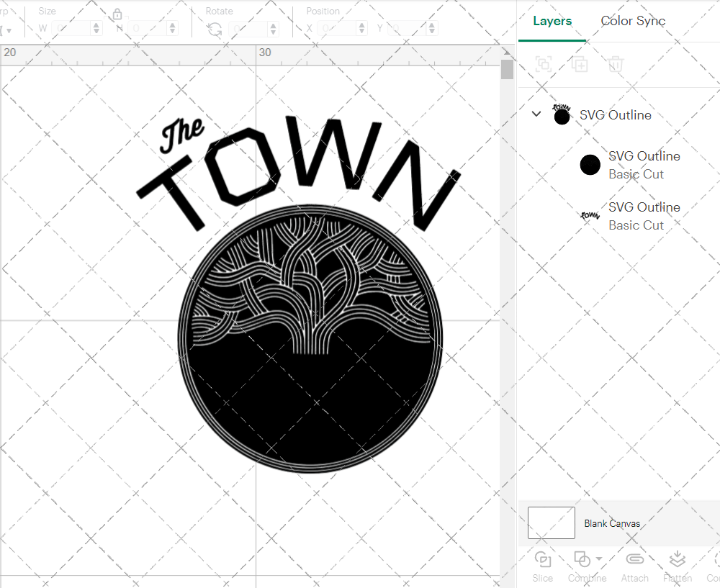The image size is (720, 588).
Task: Open the Color Sync tab
Action: click(x=633, y=21)
